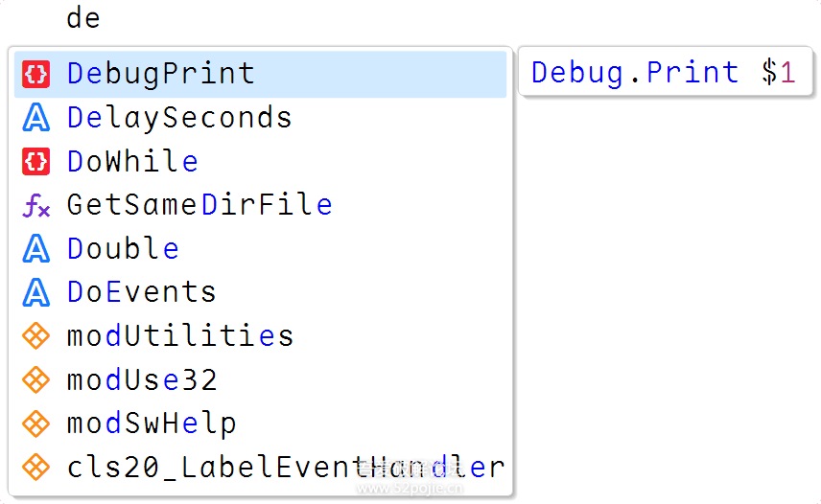Click the Debug.Print $1 snippet preview
The image size is (821, 504).
click(x=663, y=73)
